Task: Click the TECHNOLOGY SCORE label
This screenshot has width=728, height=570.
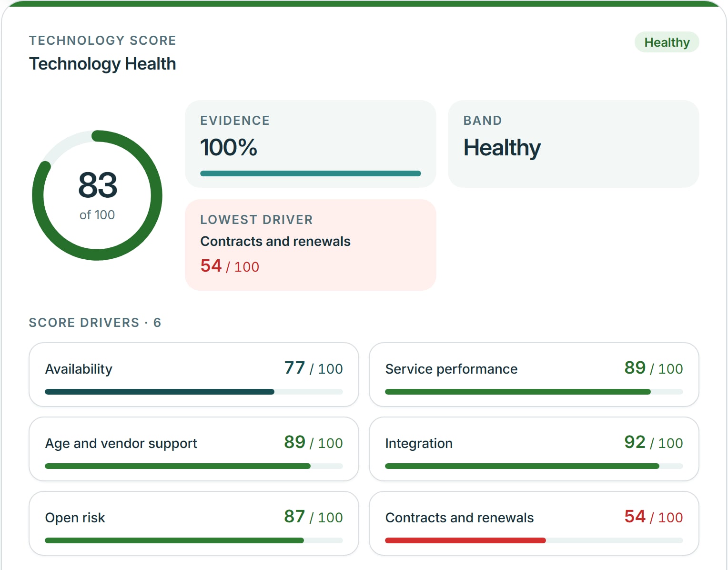Action: point(102,41)
